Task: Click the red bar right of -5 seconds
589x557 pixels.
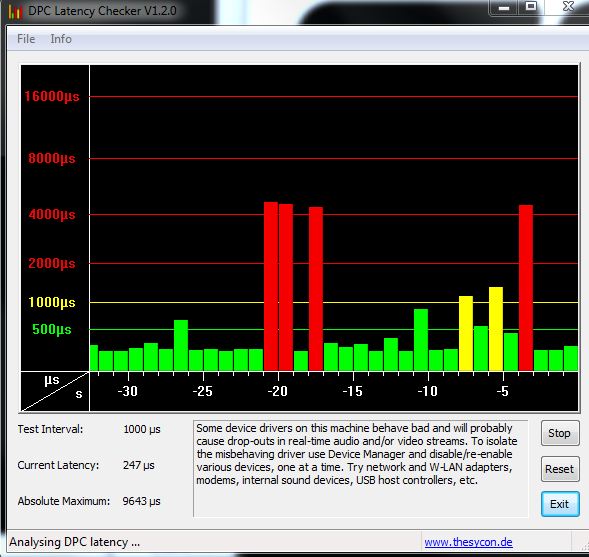Action: coord(526,288)
